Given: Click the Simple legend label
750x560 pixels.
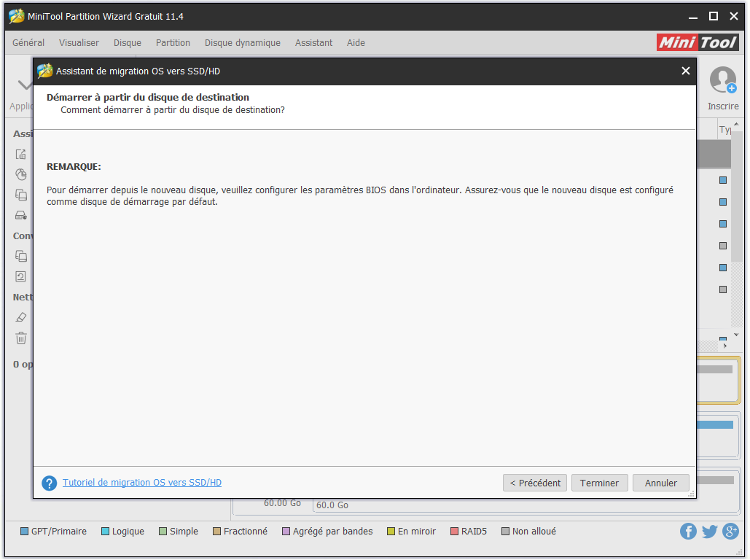Looking at the screenshot, I should click(184, 532).
